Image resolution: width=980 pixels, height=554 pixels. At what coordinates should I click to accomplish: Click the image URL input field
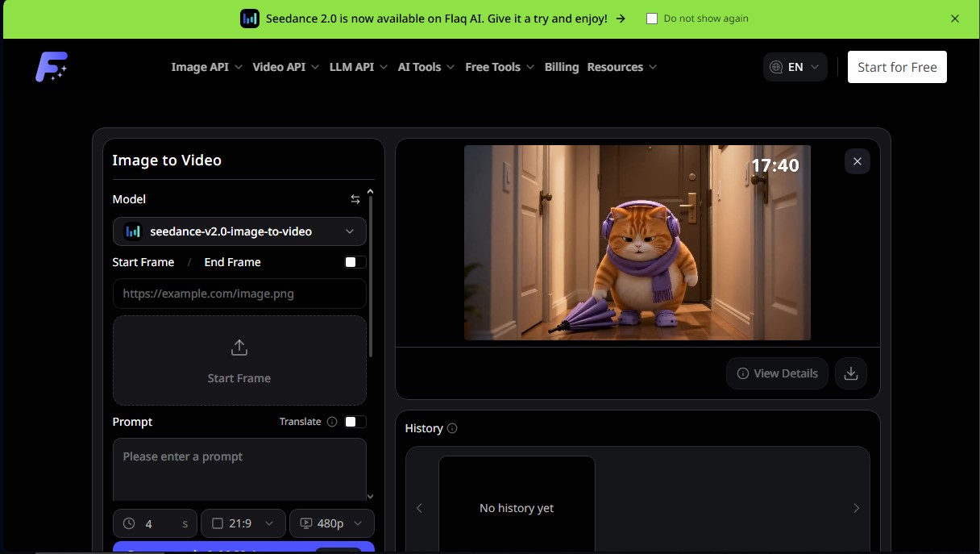click(x=239, y=294)
